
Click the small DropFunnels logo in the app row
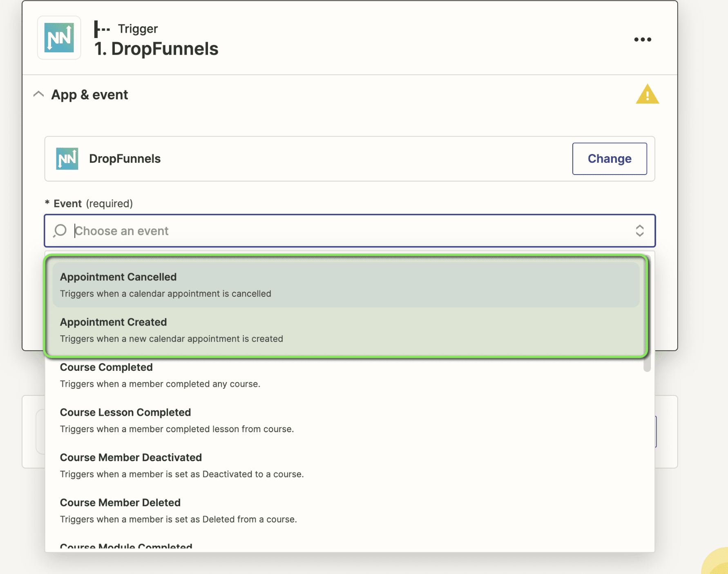[67, 159]
